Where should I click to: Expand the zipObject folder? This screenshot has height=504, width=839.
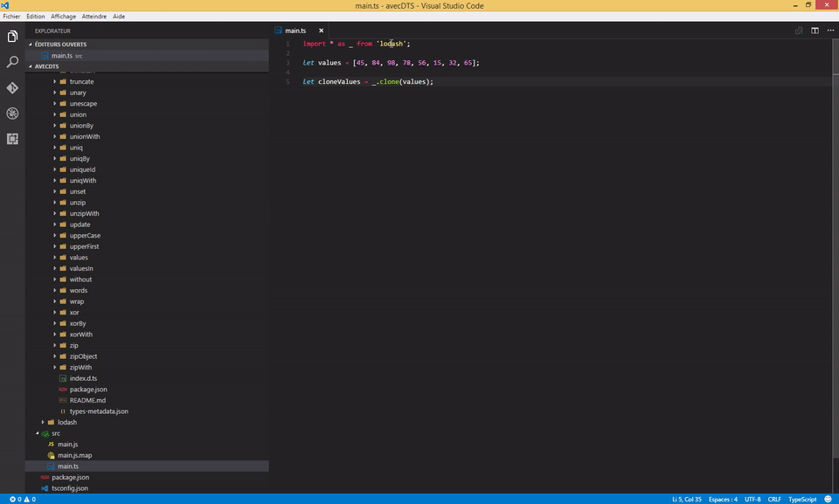pos(81,356)
